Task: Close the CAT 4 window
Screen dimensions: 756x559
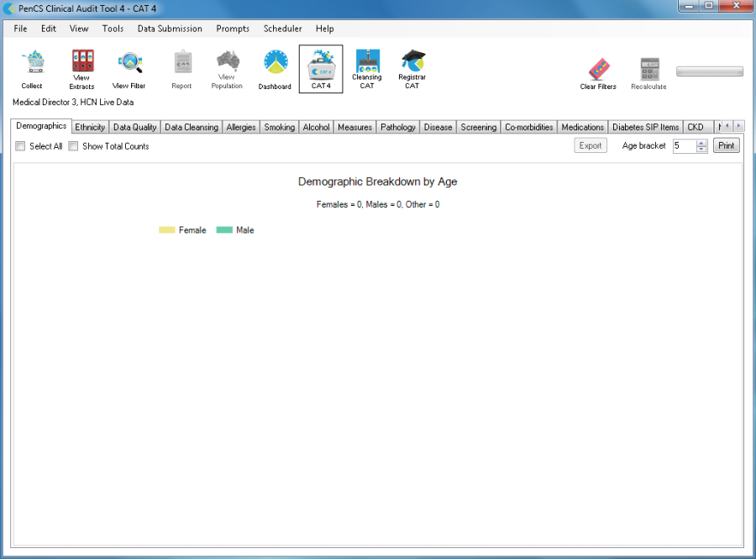Action: pos(736,6)
